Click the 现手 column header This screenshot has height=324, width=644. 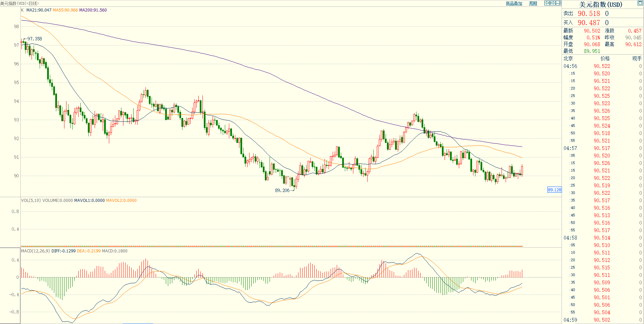pyautogui.click(x=637, y=58)
